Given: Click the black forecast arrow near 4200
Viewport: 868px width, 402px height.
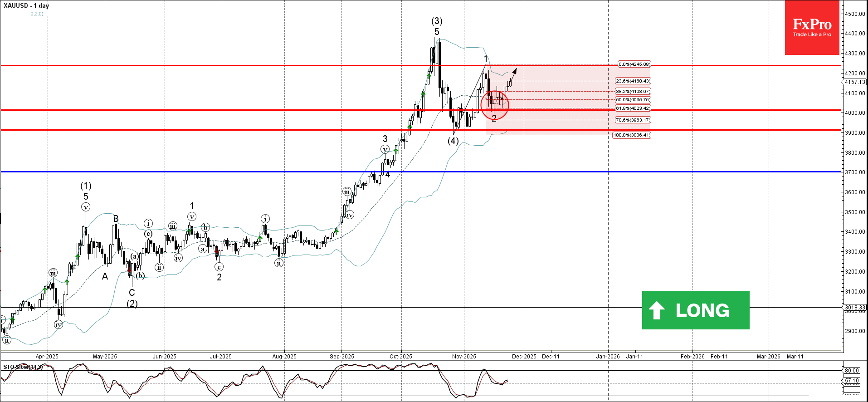Looking at the screenshot, I should (513, 75).
